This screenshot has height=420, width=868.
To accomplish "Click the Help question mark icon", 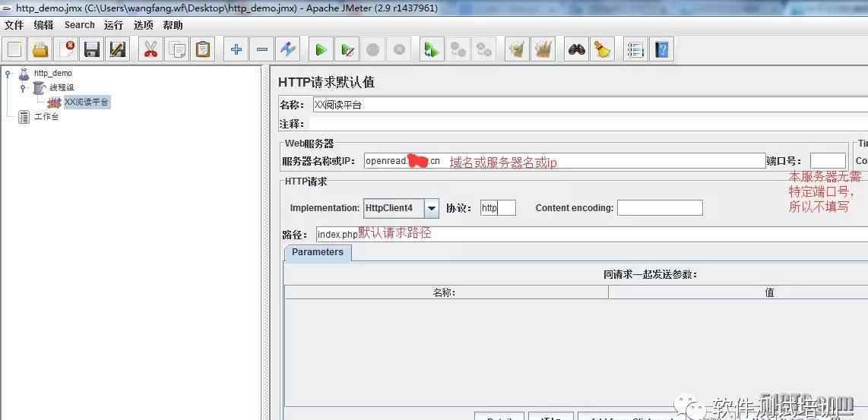I will 661,50.
